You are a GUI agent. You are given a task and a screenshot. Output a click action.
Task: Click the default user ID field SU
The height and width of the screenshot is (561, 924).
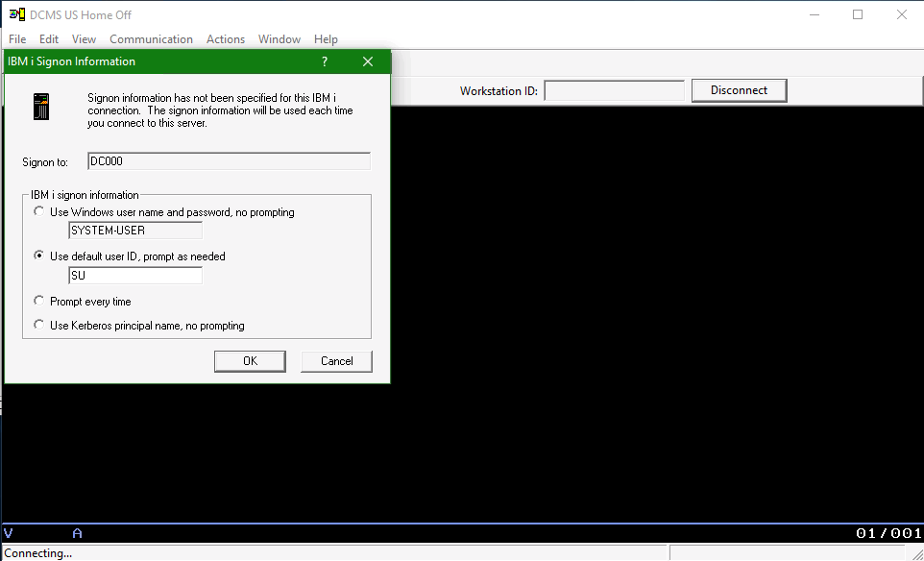[135, 275]
